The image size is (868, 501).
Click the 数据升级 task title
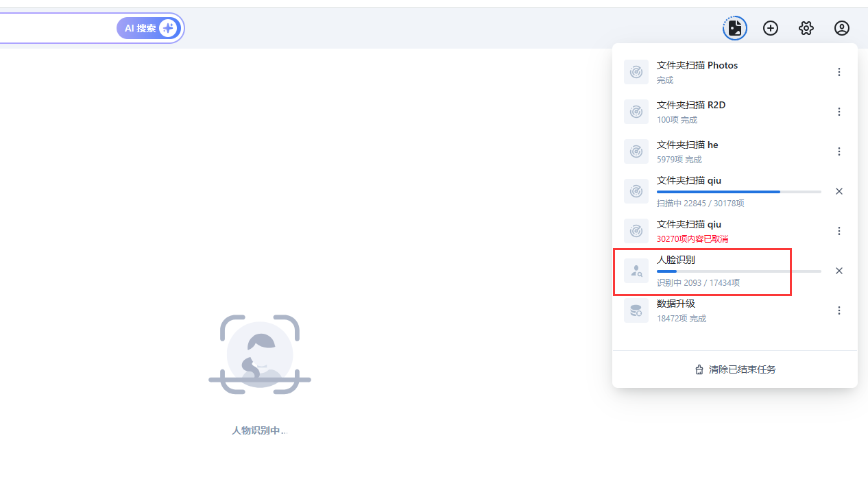pyautogui.click(x=676, y=304)
